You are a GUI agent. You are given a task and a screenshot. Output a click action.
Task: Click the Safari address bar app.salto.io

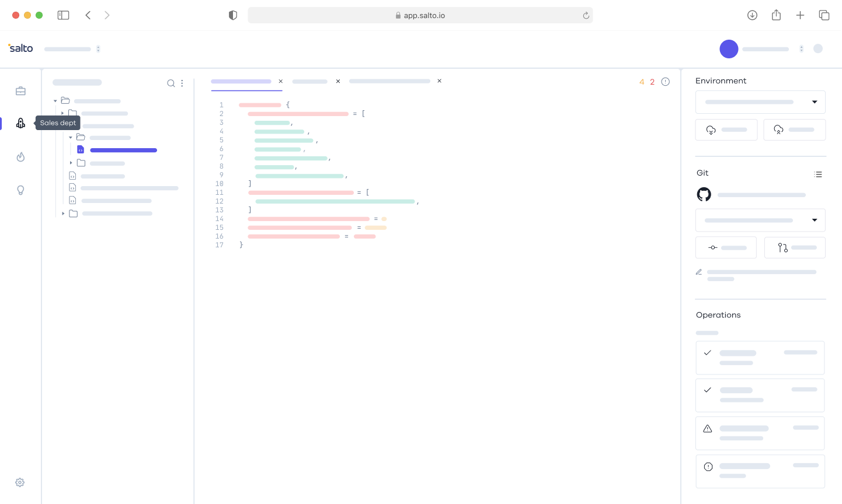pyautogui.click(x=420, y=15)
